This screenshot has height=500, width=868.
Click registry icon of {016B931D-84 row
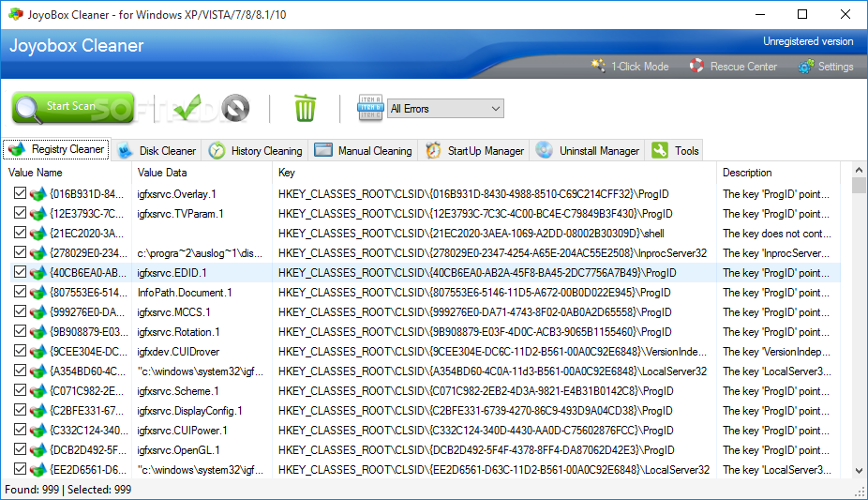pos(37,194)
